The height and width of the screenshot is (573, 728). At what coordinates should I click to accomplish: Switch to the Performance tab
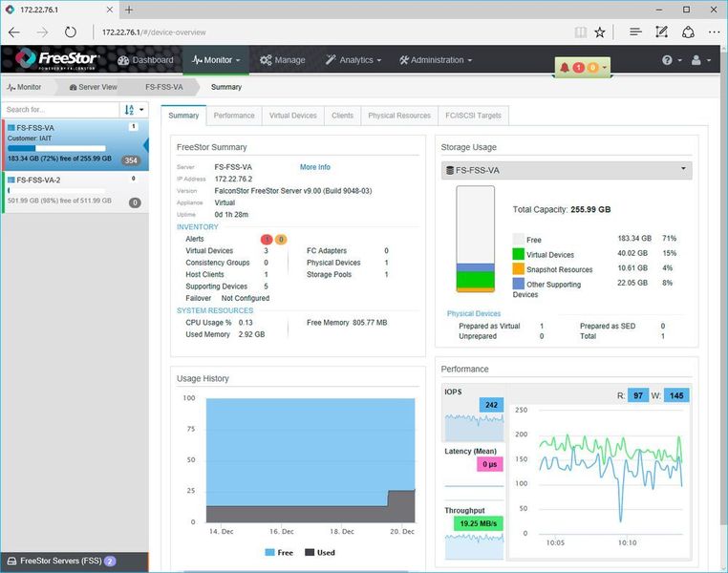click(234, 116)
